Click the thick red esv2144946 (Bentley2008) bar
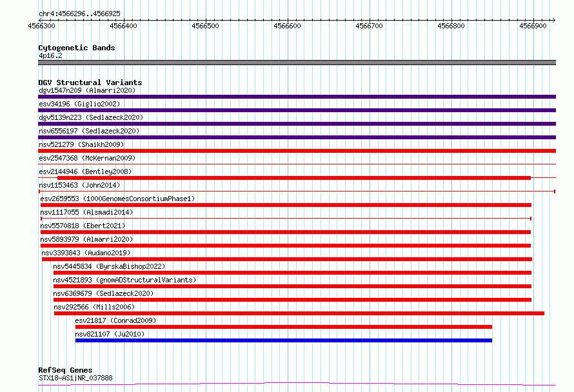This screenshot has width=574, height=392. [x=294, y=178]
